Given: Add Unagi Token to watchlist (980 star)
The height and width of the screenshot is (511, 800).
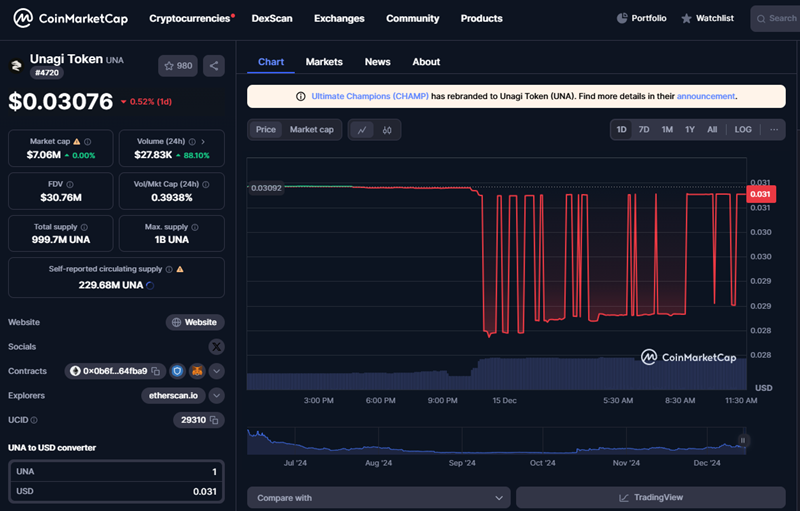Looking at the screenshot, I should pyautogui.click(x=178, y=66).
